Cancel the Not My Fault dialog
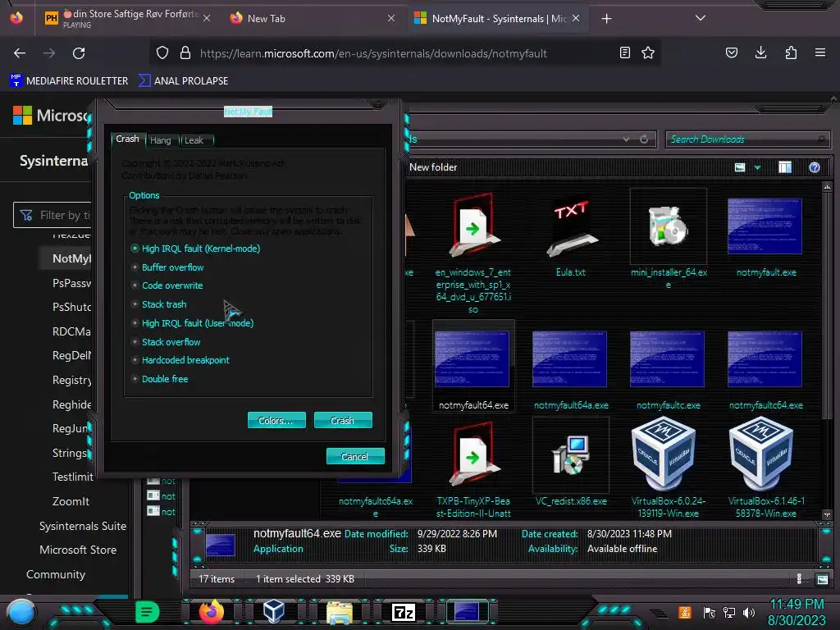This screenshot has width=840, height=630. pyautogui.click(x=355, y=456)
